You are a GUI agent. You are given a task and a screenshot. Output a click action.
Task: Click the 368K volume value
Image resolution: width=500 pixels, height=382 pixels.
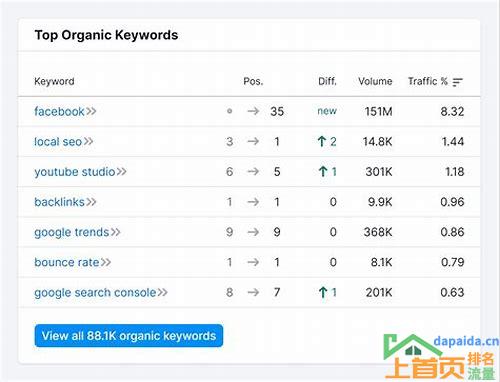[x=378, y=232]
